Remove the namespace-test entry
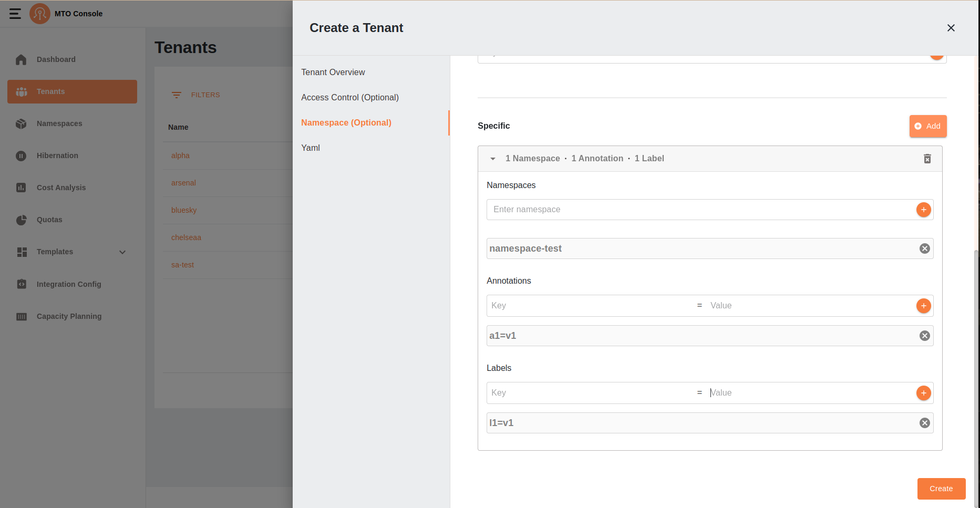 tap(924, 248)
